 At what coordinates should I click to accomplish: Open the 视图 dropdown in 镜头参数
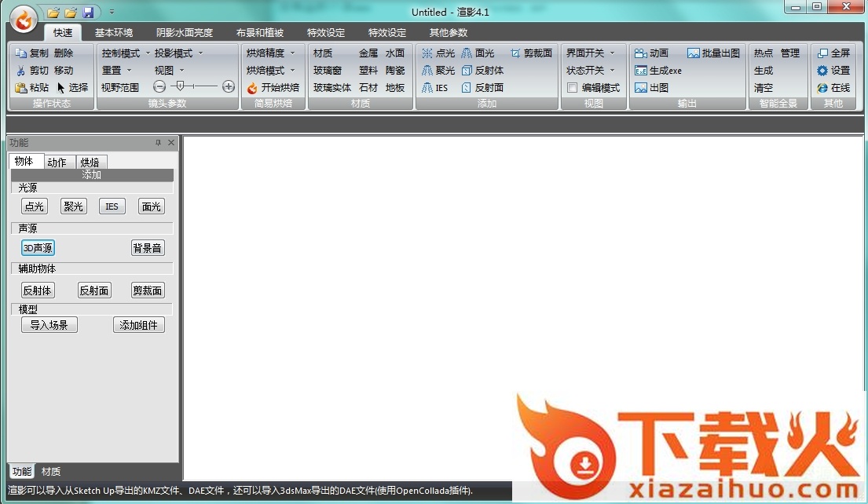coord(170,70)
